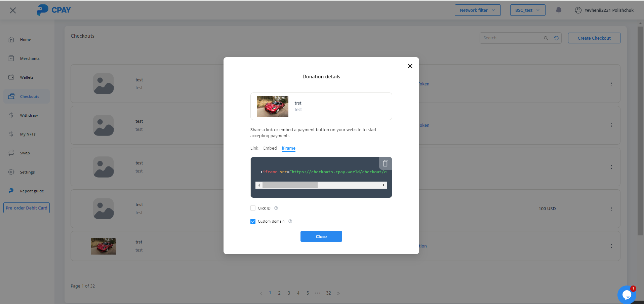Click the Click ID help question icon
Viewport: 644px width, 304px height.
pos(276,208)
